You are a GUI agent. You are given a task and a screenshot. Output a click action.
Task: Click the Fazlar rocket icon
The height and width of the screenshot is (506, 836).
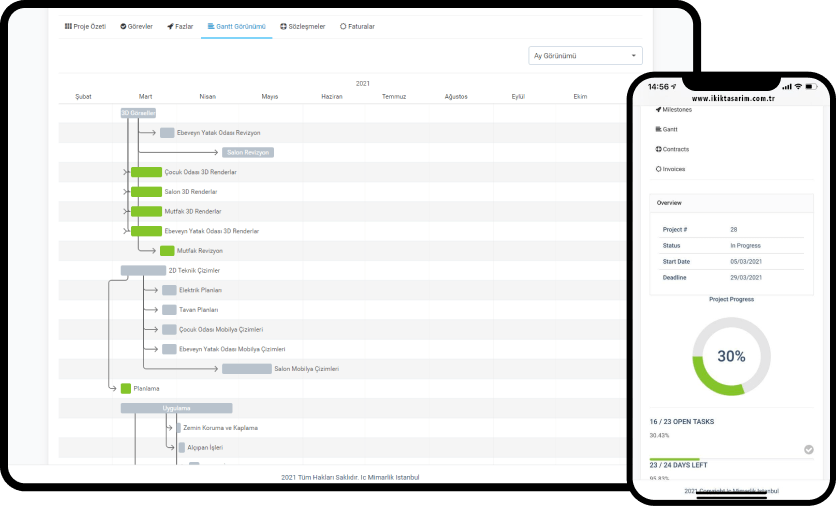pos(170,26)
